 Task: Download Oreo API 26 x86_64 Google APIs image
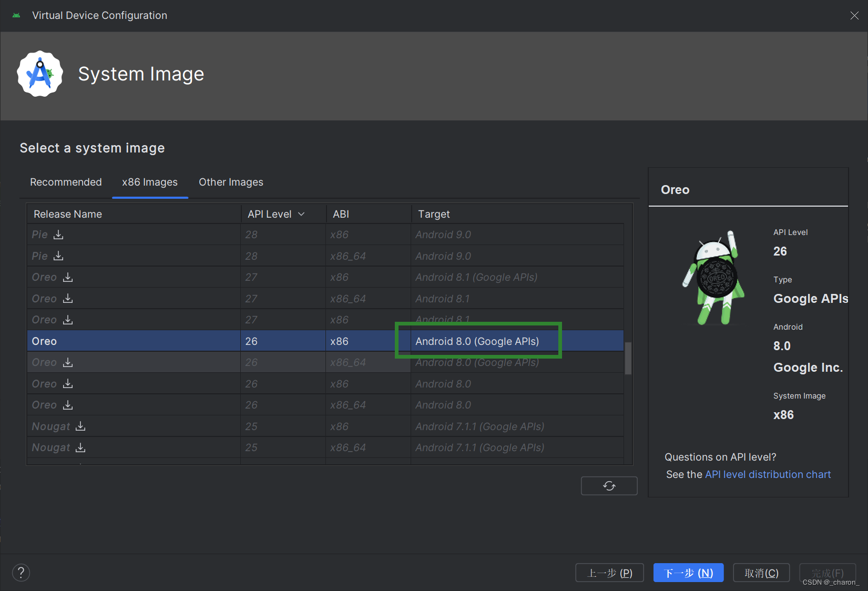point(68,362)
